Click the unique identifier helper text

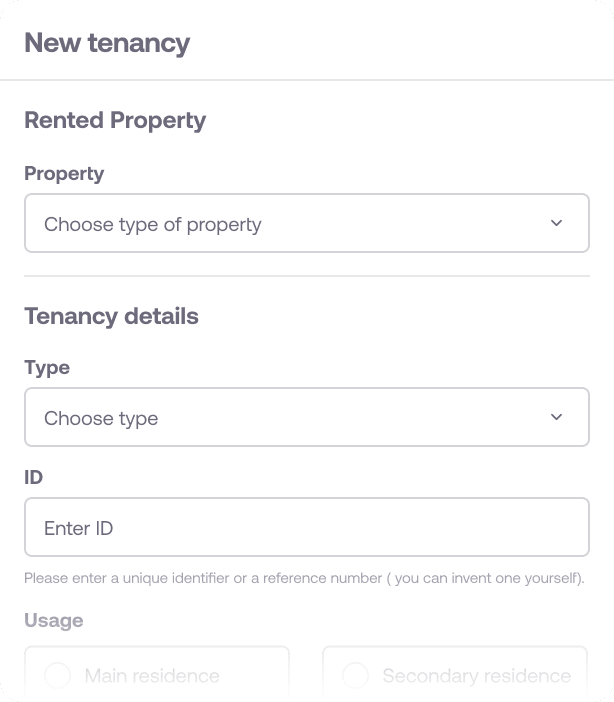click(x=304, y=578)
